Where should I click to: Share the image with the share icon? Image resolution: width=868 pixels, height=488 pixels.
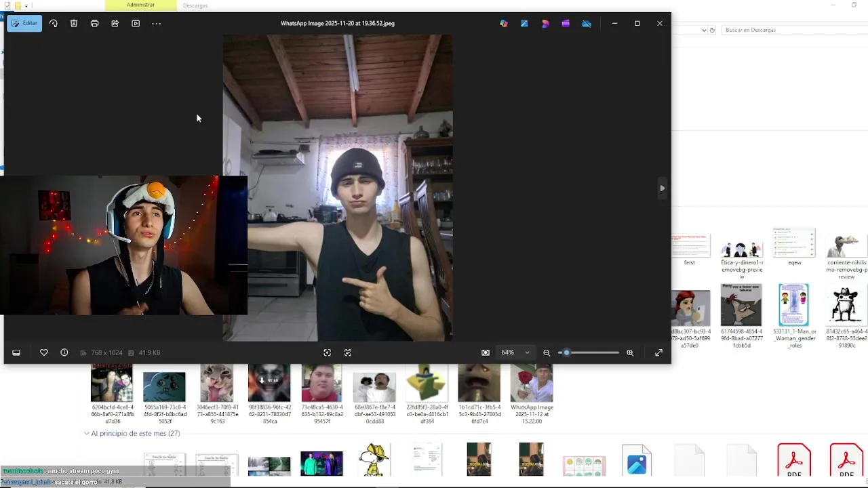click(x=115, y=23)
